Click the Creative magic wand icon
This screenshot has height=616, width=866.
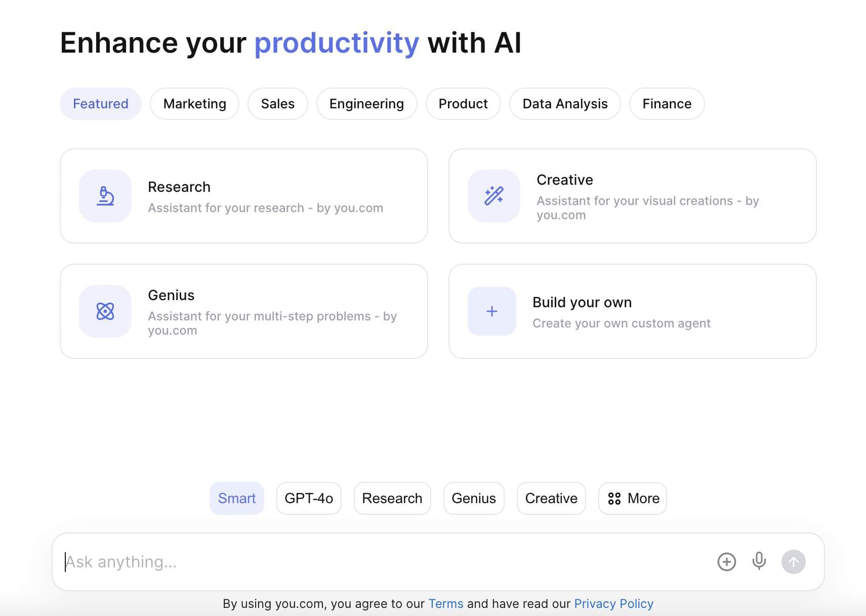click(x=494, y=196)
